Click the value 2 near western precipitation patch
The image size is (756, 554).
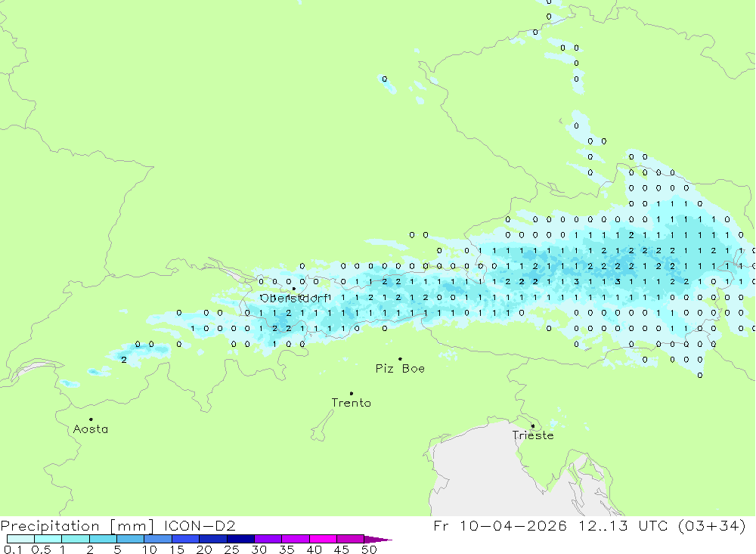pyautogui.click(x=124, y=360)
